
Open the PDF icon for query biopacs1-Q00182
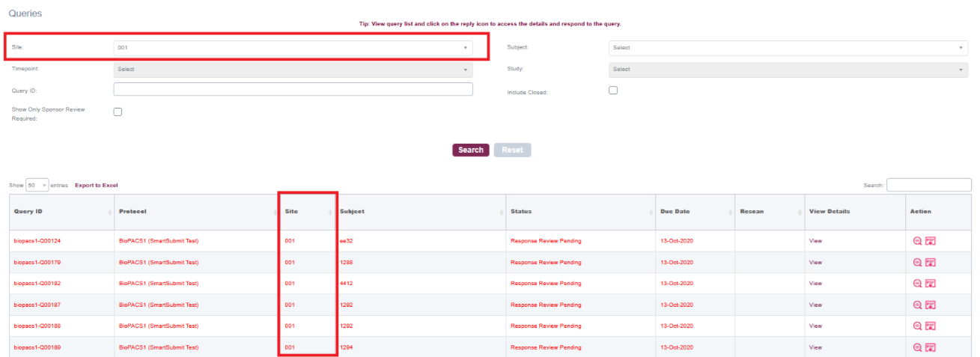(x=931, y=284)
